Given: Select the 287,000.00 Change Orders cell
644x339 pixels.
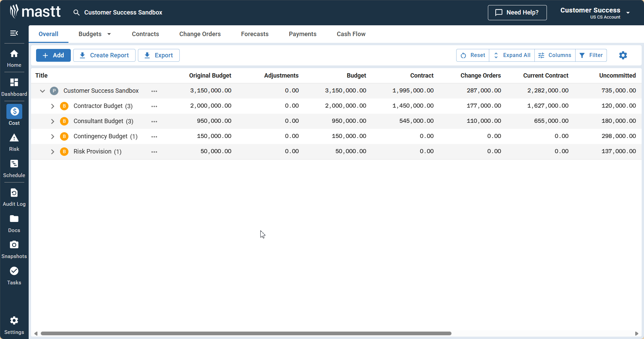Looking at the screenshot, I should [x=484, y=91].
